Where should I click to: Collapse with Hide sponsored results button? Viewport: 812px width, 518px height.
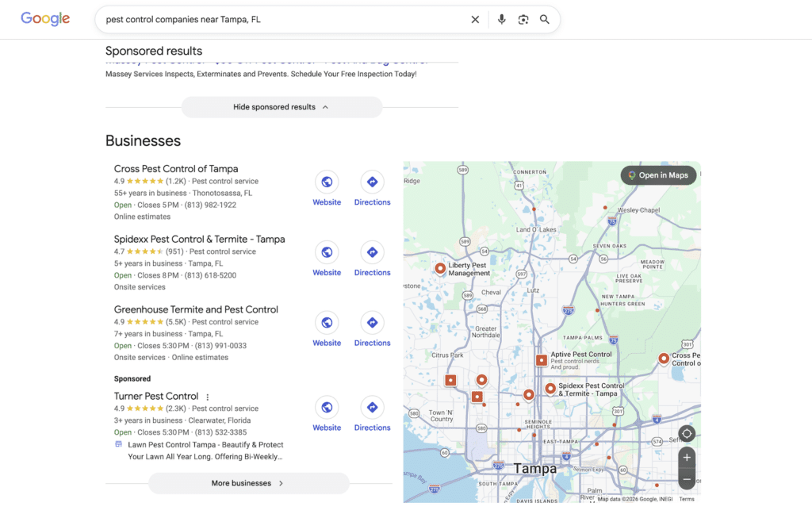pyautogui.click(x=282, y=107)
